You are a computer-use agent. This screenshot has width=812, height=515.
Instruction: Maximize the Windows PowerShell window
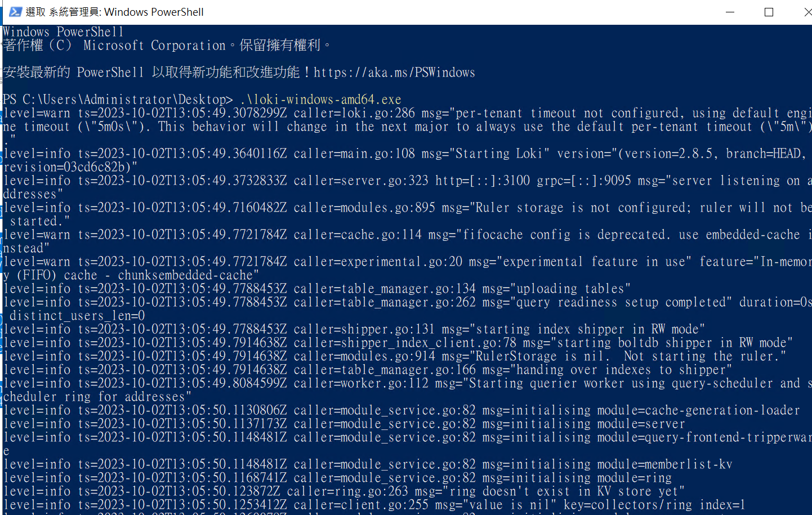pos(769,12)
